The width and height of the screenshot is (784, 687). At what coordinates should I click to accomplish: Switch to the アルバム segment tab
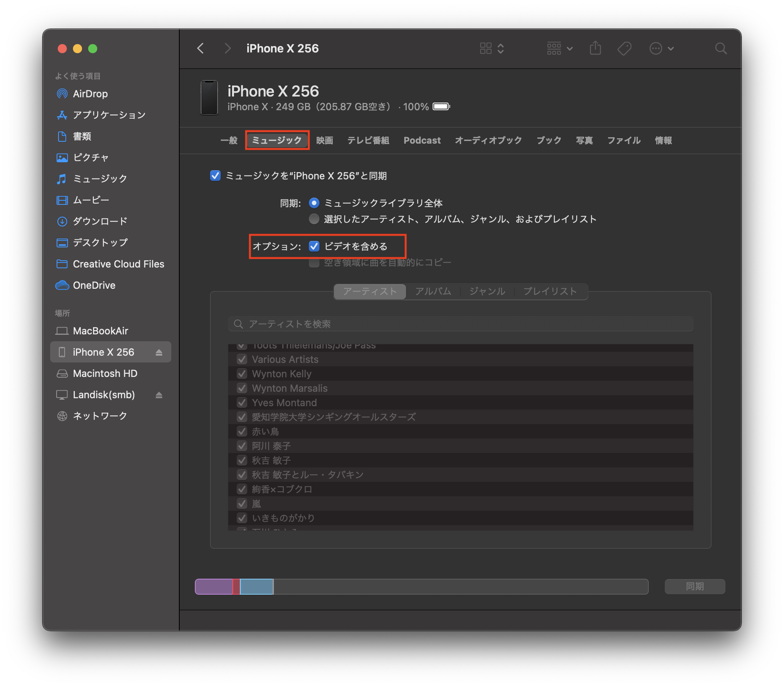(x=433, y=291)
